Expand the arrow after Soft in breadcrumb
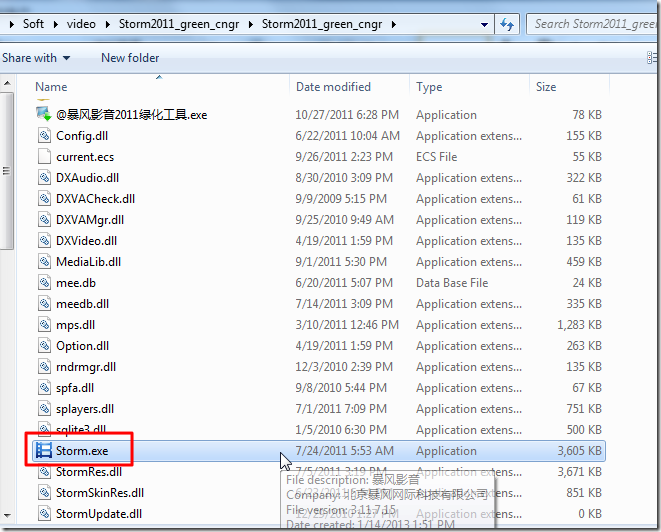This screenshot has height=532, width=661. click(x=56, y=24)
